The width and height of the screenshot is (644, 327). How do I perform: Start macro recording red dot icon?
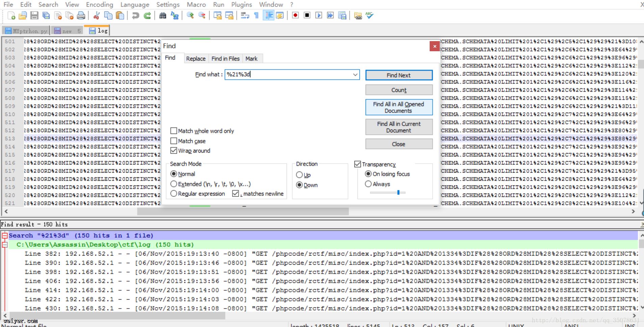pos(295,16)
